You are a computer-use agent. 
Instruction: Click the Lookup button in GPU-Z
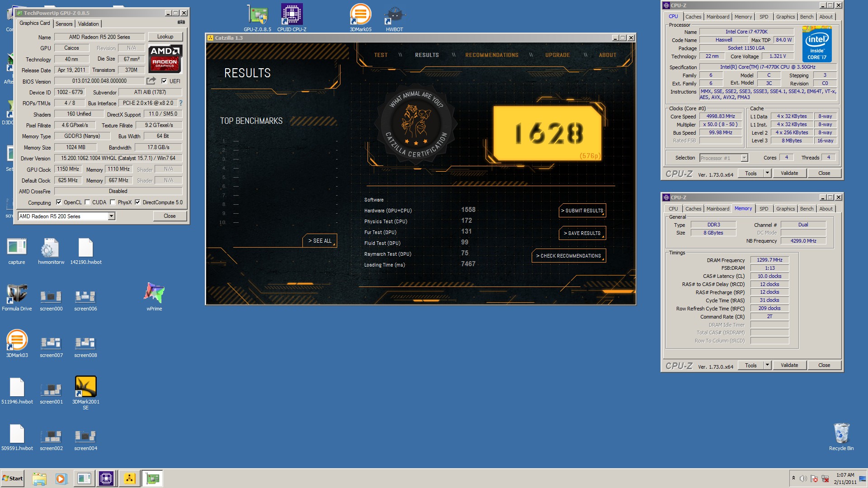[165, 37]
